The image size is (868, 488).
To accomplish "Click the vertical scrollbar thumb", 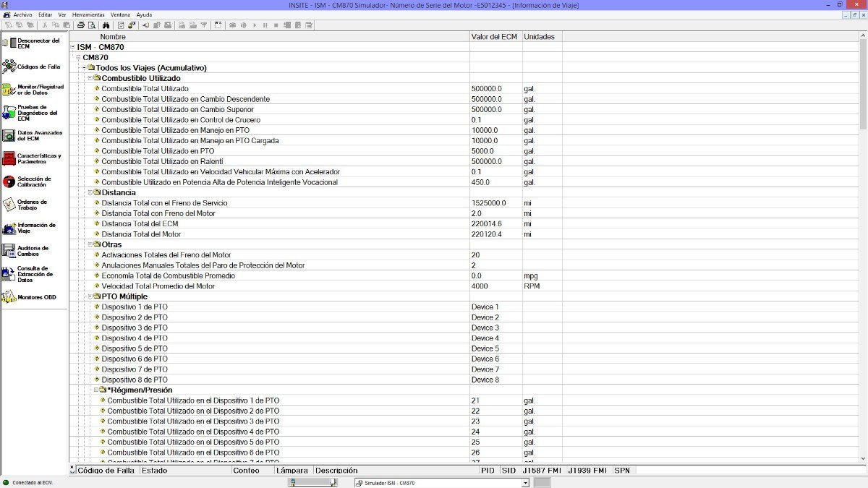I will (x=863, y=83).
